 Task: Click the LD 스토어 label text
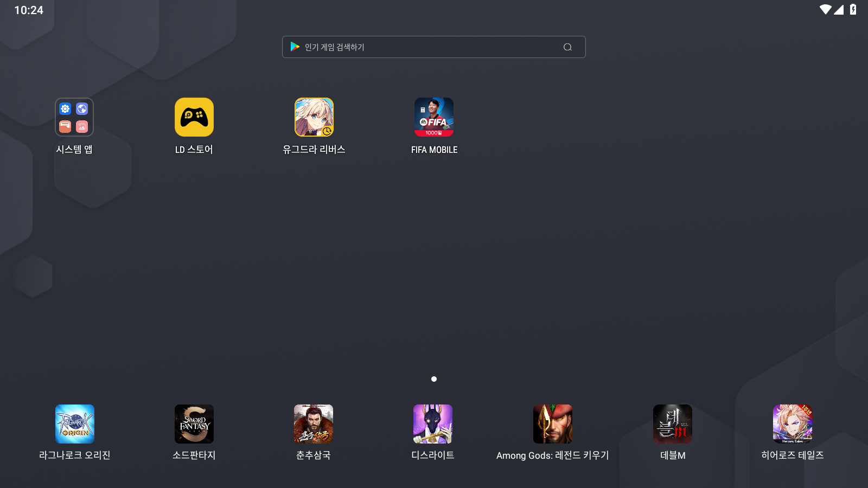[194, 150]
